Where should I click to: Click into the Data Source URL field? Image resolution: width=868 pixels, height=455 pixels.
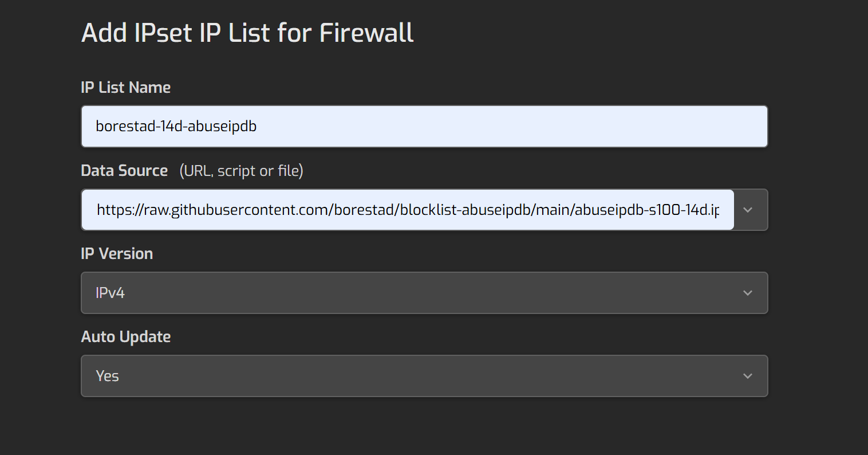coord(407,210)
